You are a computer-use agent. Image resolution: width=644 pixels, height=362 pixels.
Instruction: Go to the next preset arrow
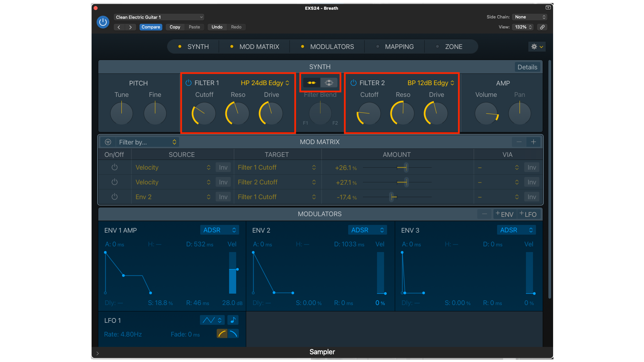pos(130,27)
